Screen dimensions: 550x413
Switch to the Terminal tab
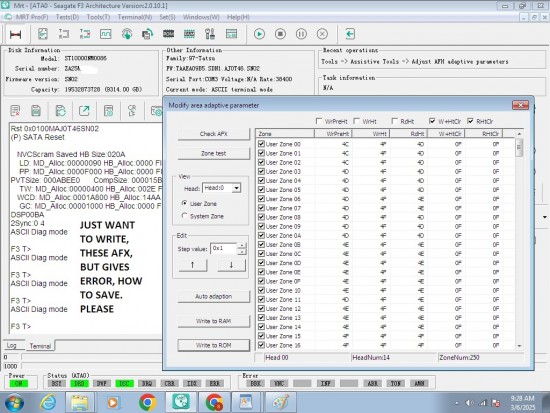click(40, 346)
